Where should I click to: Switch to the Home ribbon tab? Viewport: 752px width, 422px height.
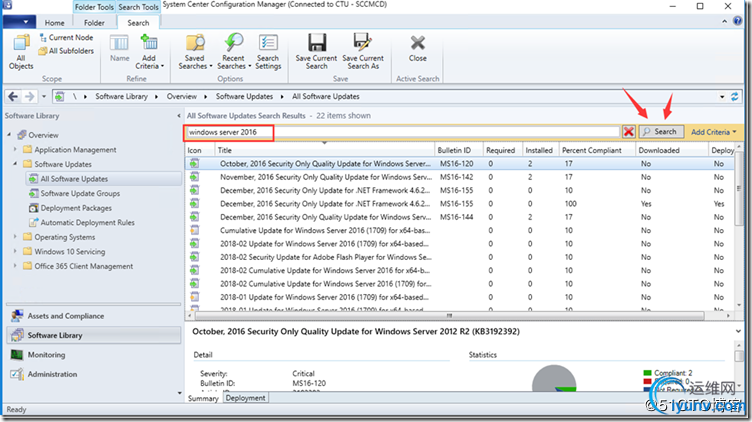55,22
